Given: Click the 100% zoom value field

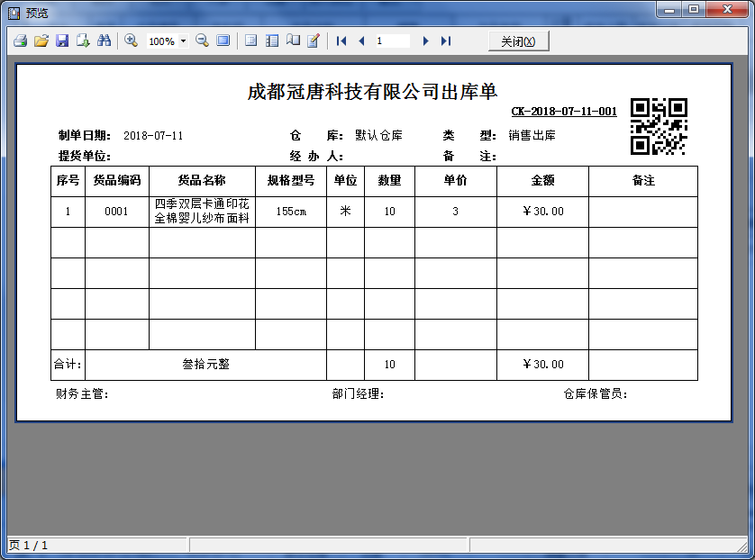Looking at the screenshot, I should tap(162, 41).
